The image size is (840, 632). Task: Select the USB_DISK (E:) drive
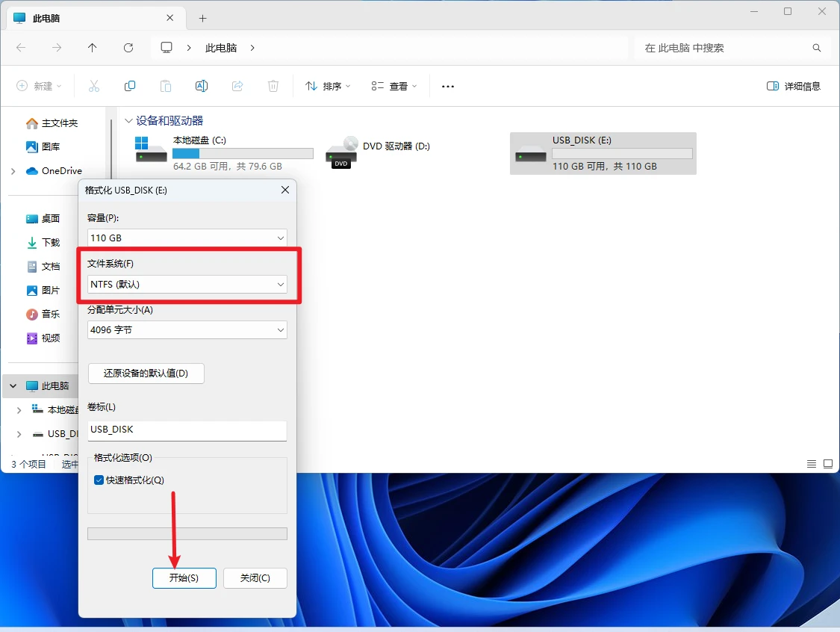[603, 153]
